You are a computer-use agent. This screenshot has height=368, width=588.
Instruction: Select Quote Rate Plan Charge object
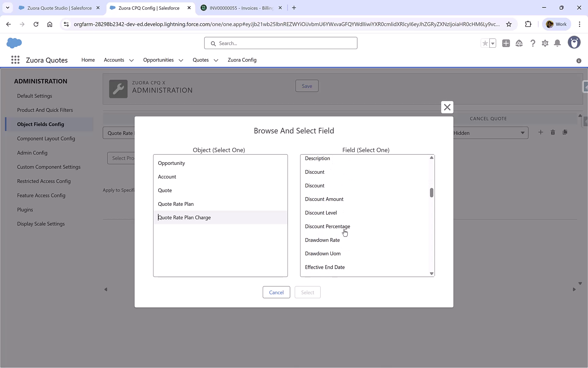tap(184, 217)
